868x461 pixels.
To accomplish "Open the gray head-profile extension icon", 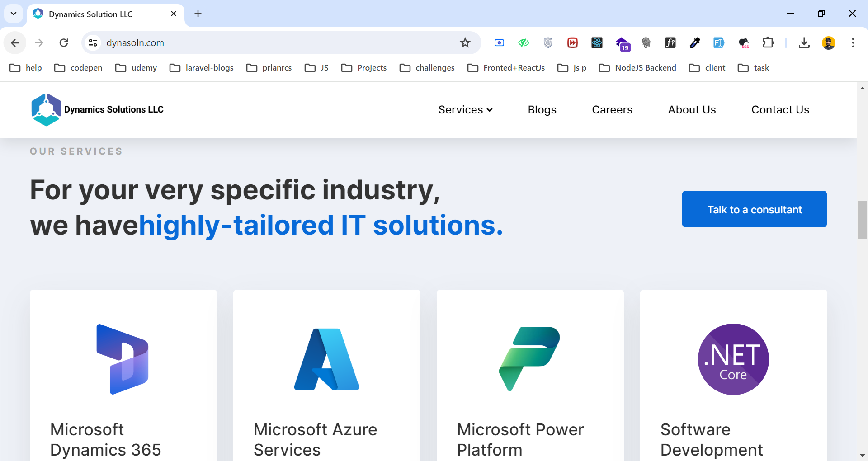I will [x=646, y=43].
